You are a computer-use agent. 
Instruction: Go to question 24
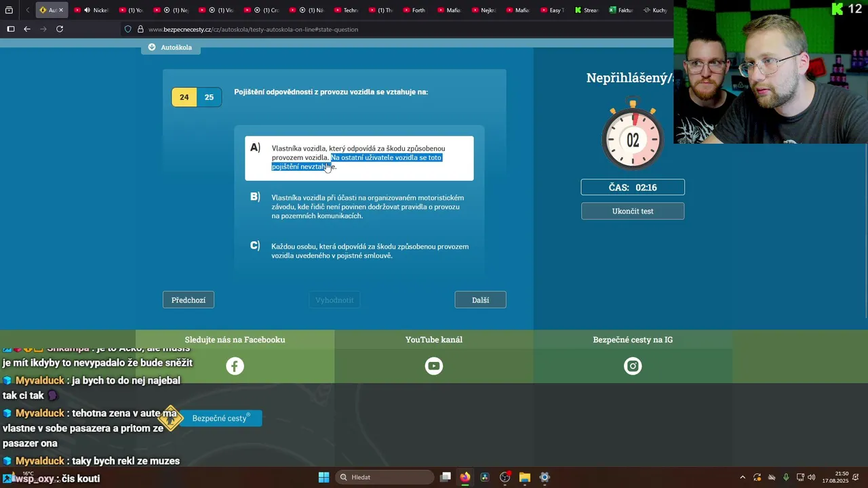tap(184, 97)
